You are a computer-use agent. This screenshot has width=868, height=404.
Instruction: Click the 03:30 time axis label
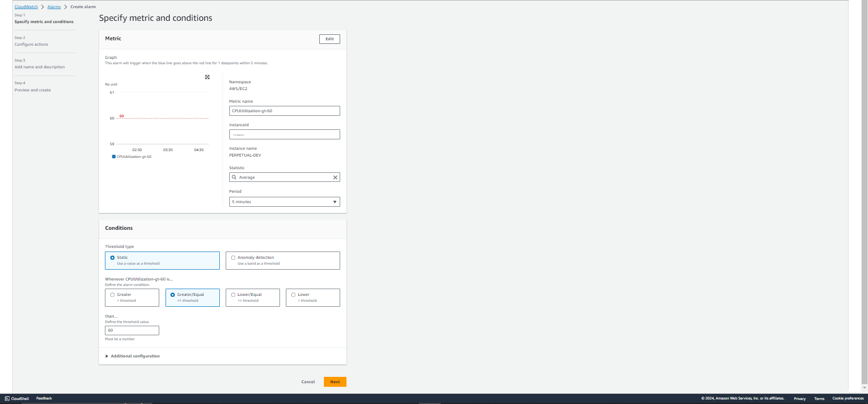click(168, 150)
